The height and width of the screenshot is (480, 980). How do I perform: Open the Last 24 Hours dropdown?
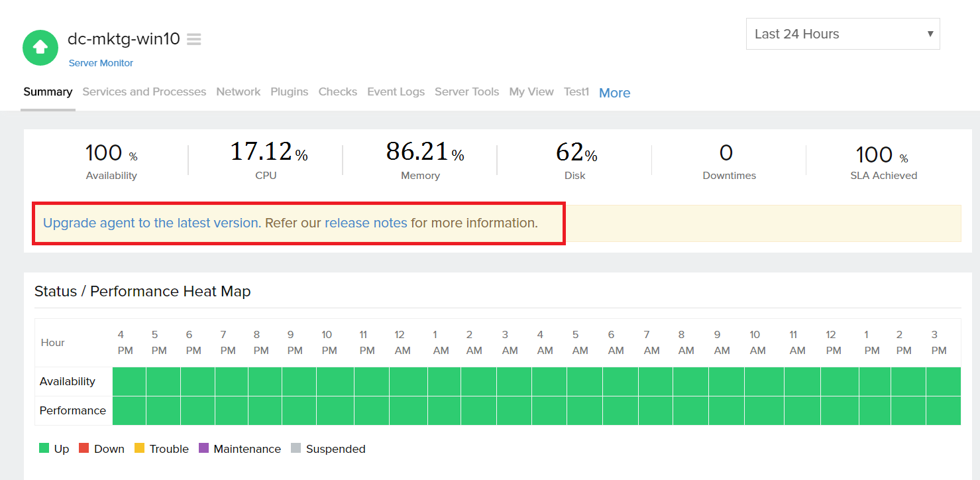tap(842, 34)
